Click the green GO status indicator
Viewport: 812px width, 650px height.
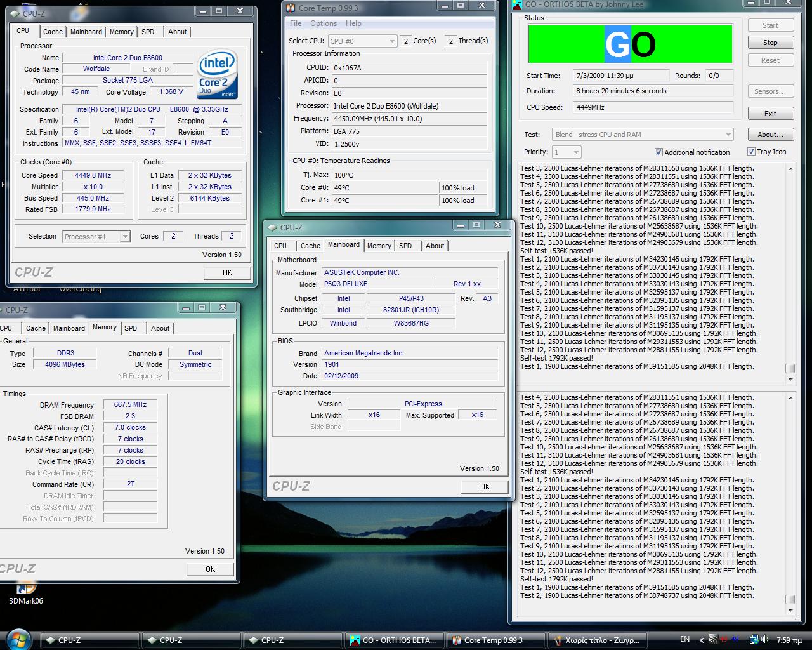point(630,44)
